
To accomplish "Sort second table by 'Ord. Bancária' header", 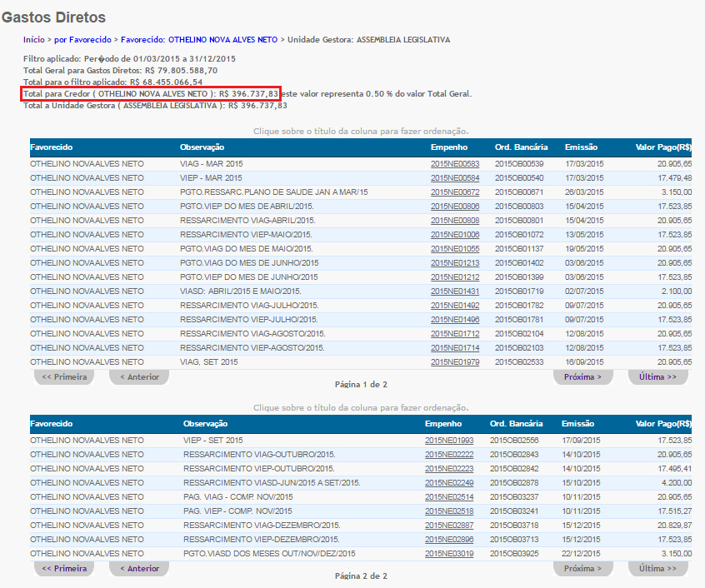I will [x=516, y=424].
